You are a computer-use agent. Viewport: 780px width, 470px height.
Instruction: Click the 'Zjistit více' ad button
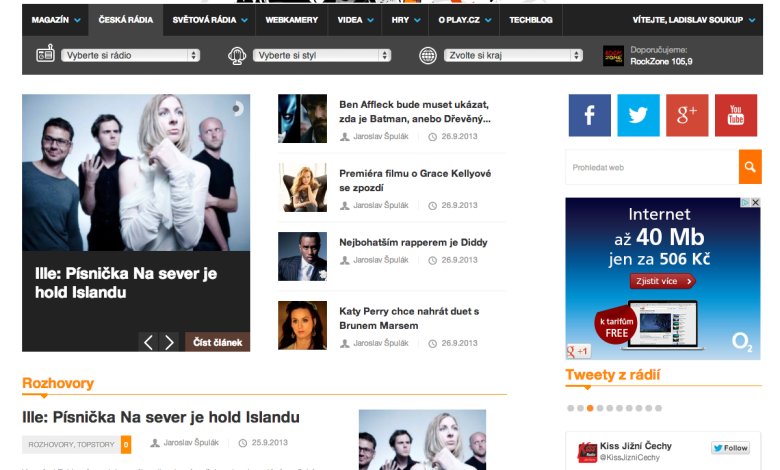tap(662, 281)
